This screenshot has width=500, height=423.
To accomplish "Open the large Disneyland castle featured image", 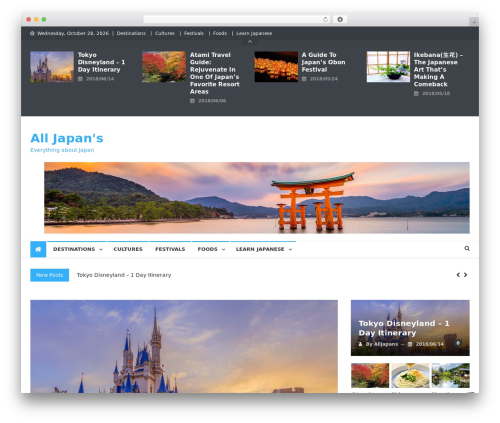I will click(x=184, y=346).
